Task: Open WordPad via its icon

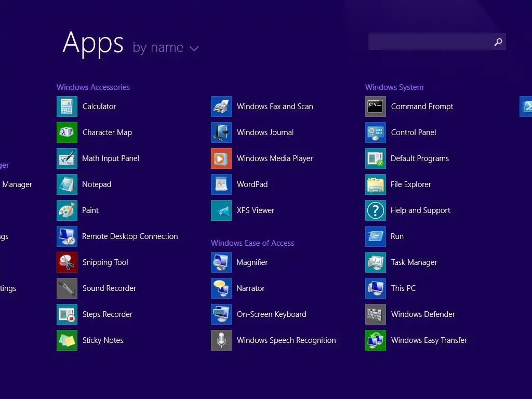Action: point(221,184)
